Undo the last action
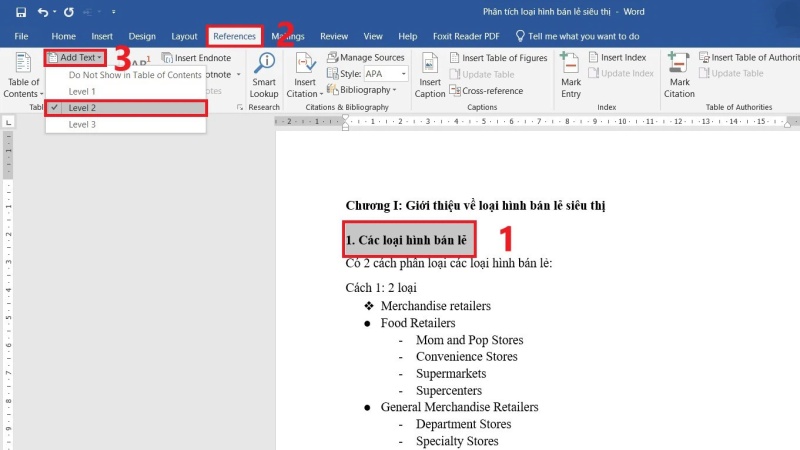The height and width of the screenshot is (450, 800). tap(43, 12)
